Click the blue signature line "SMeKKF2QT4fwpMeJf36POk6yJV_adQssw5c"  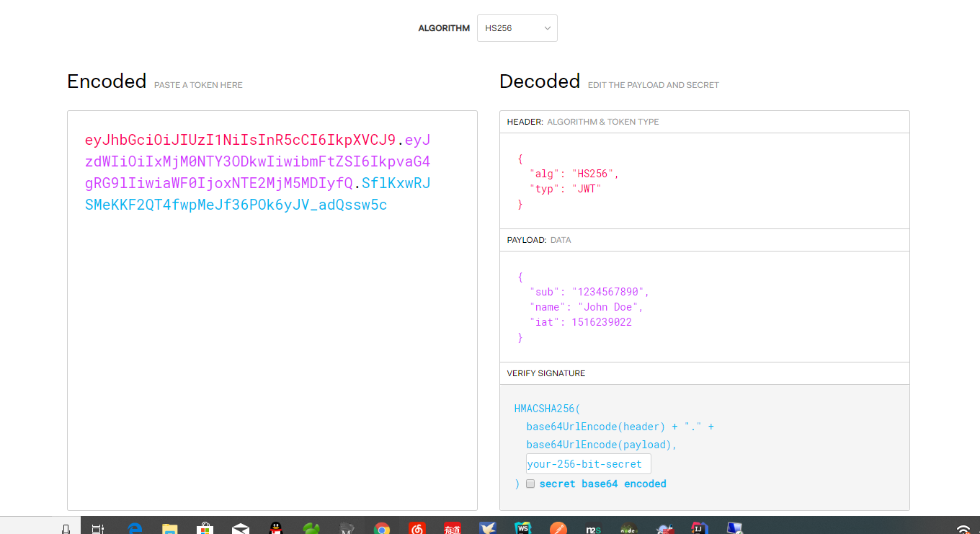point(236,205)
